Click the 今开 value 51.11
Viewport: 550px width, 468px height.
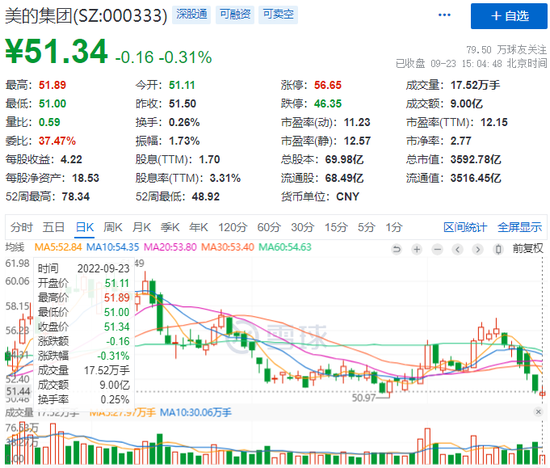(182, 85)
